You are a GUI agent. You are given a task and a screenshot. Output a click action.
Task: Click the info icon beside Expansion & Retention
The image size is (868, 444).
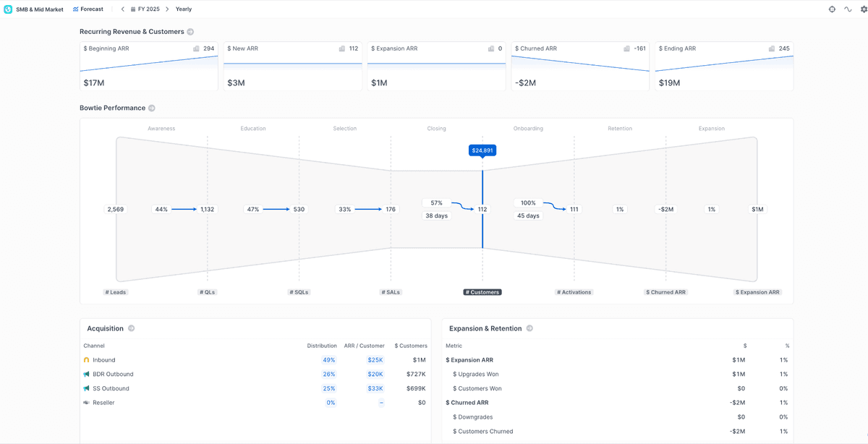pyautogui.click(x=529, y=328)
